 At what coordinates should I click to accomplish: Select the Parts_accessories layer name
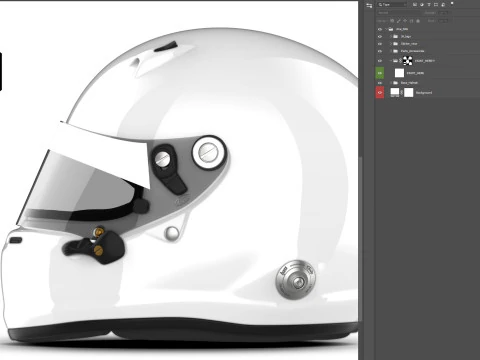pyautogui.click(x=413, y=51)
